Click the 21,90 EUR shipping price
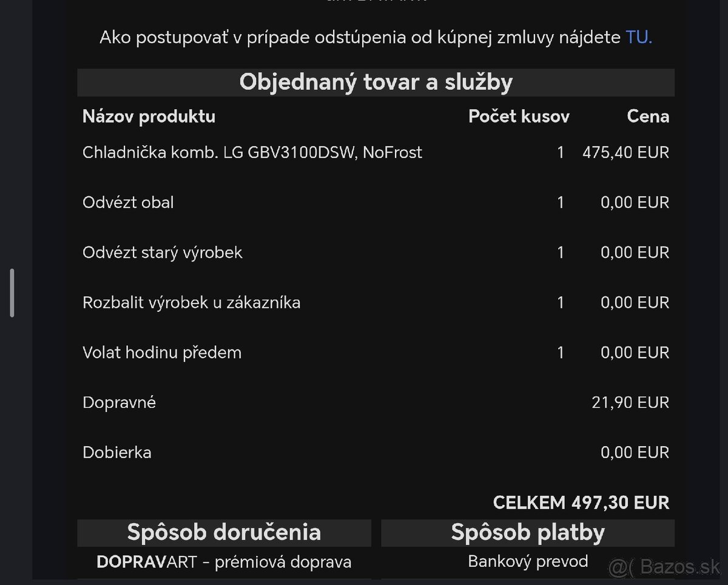 [x=630, y=402]
